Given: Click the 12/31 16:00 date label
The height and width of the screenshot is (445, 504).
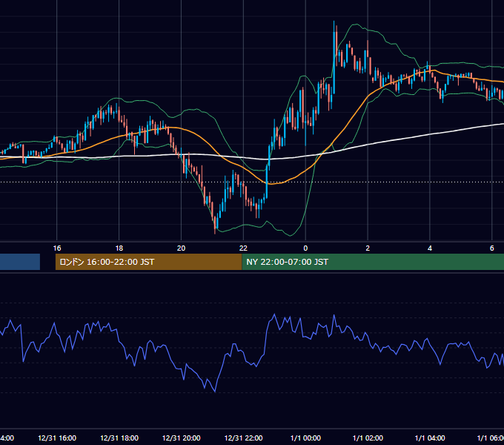Looking at the screenshot, I should point(57,438).
